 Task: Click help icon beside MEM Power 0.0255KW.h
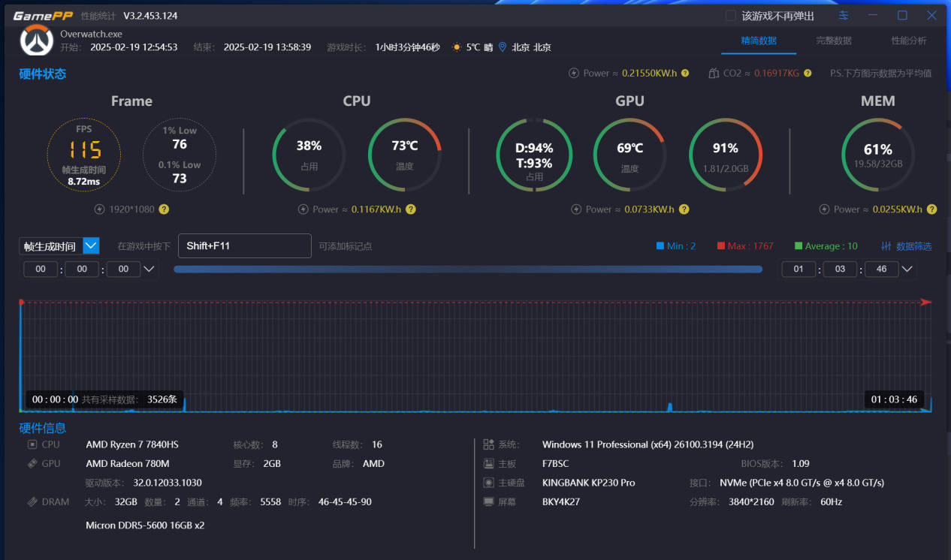pos(932,209)
